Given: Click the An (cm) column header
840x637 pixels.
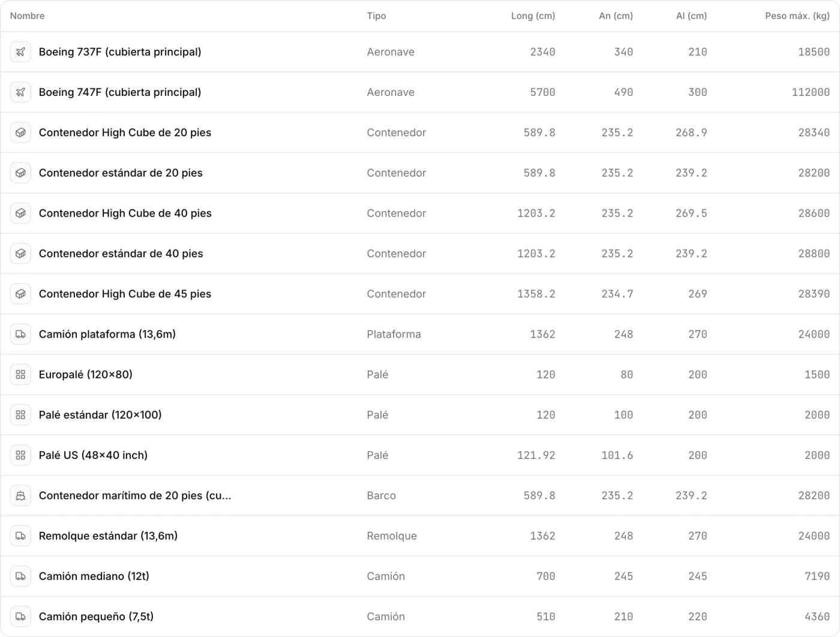Looking at the screenshot, I should [616, 16].
